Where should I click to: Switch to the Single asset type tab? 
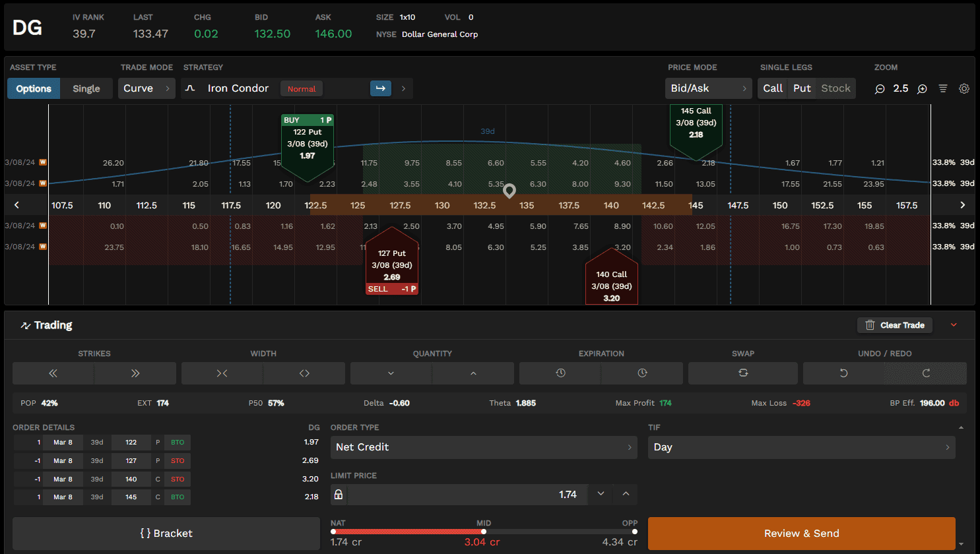click(86, 89)
